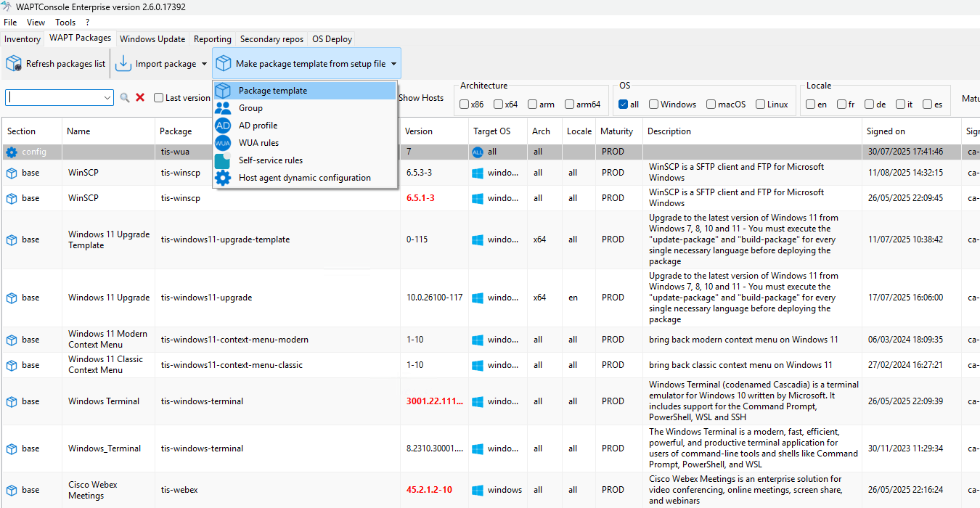Screen dimensions: 980x508
Task: Collapse the Make package template dropdown arrow
Action: tap(393, 64)
